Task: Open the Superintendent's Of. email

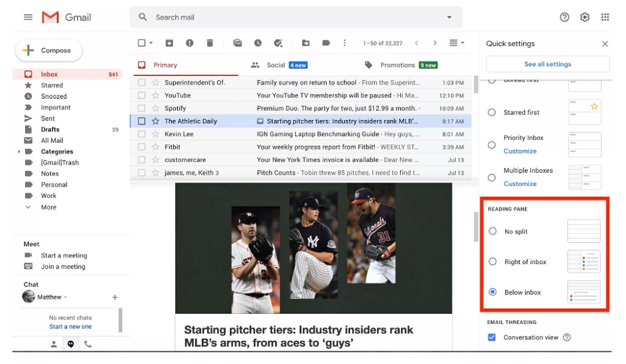Action: click(300, 83)
